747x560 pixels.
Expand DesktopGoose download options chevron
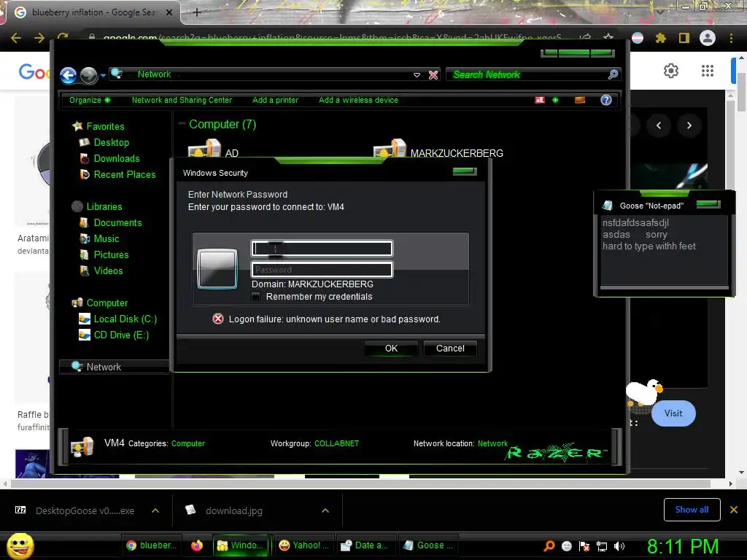coord(155,510)
